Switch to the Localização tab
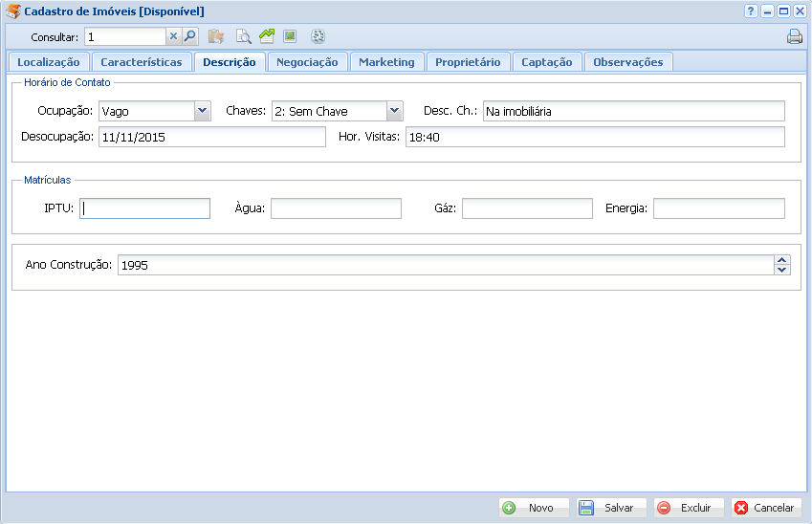The width and height of the screenshot is (812, 524). (49, 62)
